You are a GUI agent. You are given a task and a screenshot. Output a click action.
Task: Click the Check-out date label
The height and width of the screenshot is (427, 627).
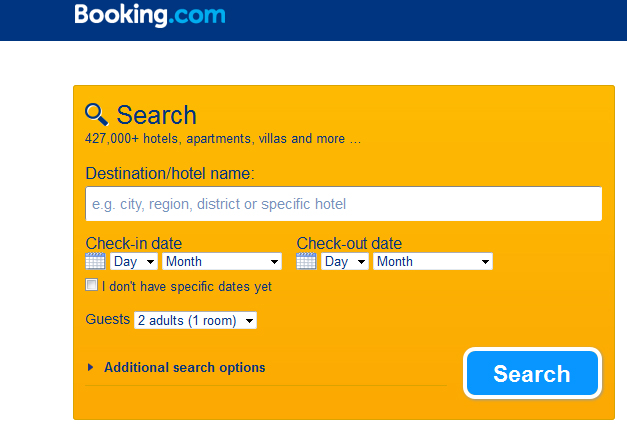click(349, 243)
